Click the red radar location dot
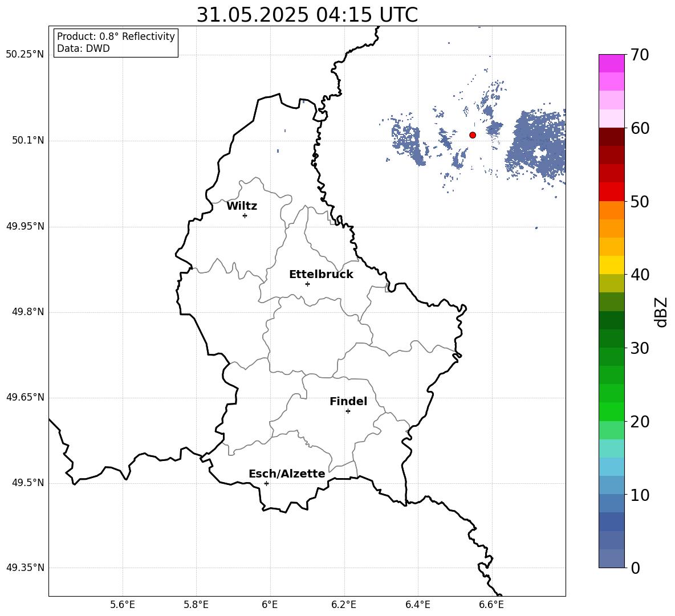The height and width of the screenshot is (616, 675). pos(473,135)
